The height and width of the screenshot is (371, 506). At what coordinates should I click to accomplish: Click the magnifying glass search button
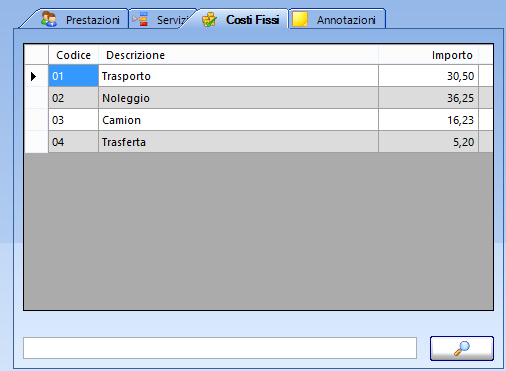click(x=462, y=348)
